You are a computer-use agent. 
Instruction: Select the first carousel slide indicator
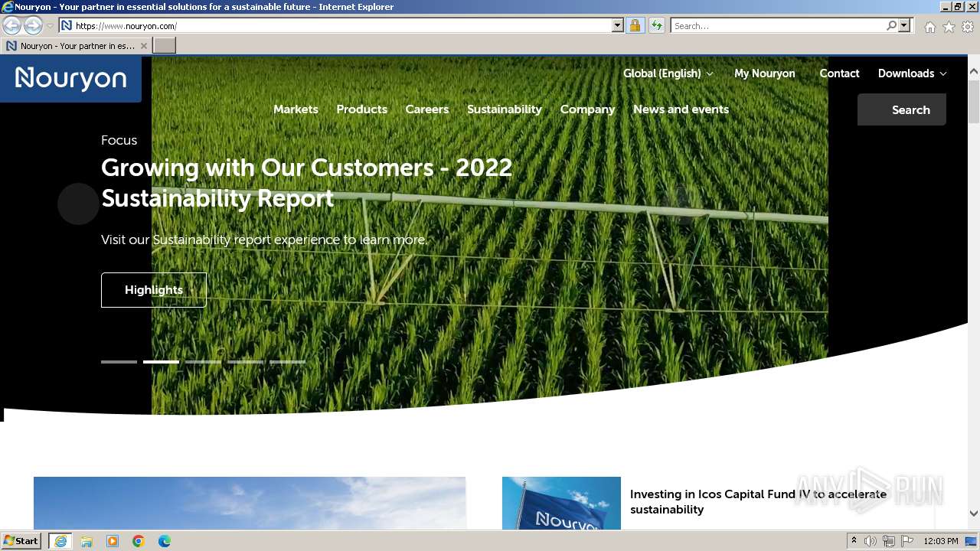[119, 361]
